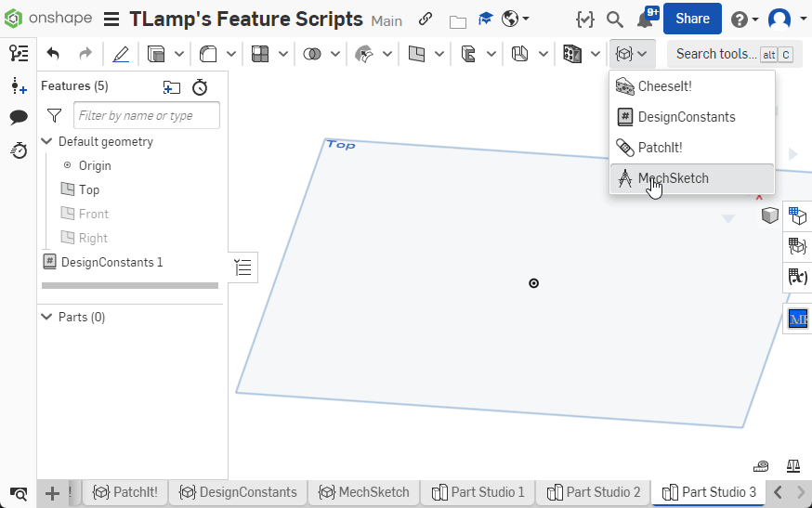Viewport: 812px width, 508px height.
Task: Choose DesignConstants from the features menu
Action: (x=692, y=117)
